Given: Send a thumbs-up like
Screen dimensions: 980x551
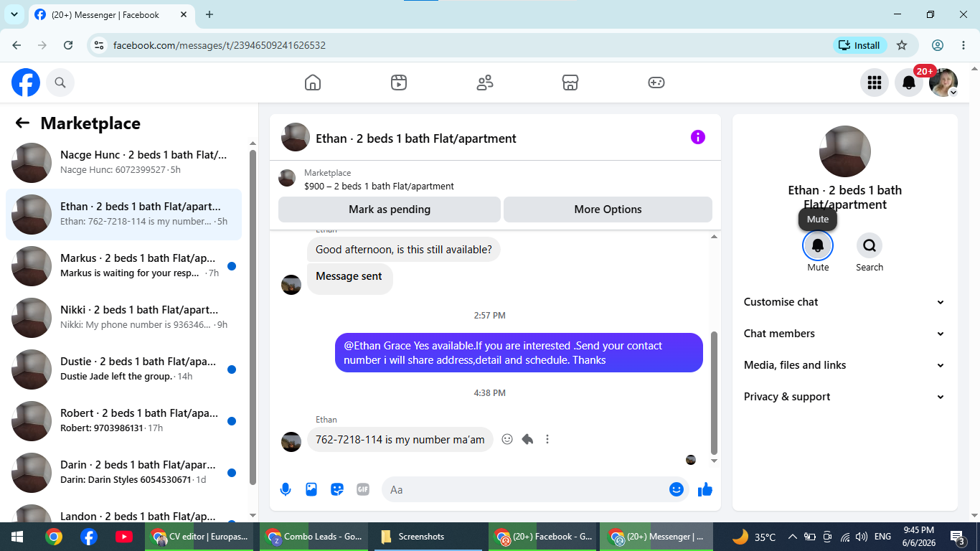Looking at the screenshot, I should click(x=705, y=489).
